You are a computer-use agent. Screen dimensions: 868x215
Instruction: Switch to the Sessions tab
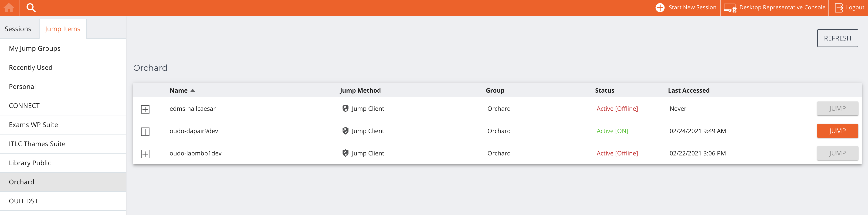coord(18,29)
